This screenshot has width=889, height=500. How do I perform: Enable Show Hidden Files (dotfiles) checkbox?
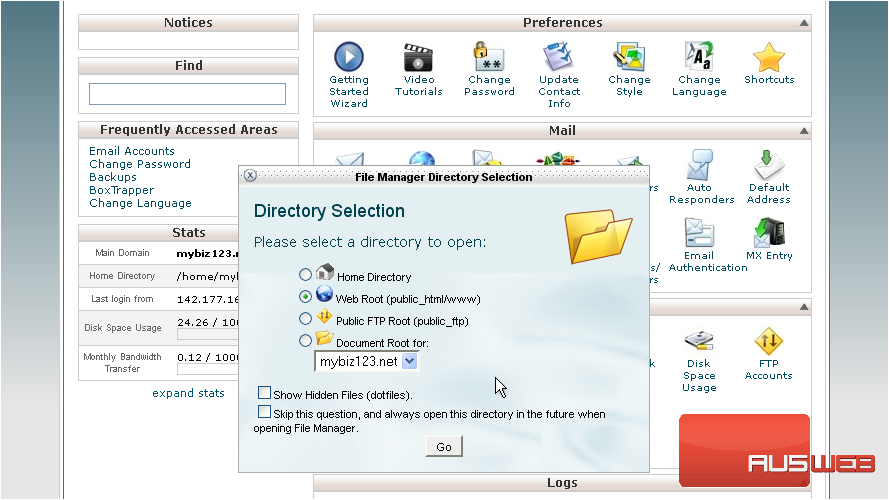264,392
